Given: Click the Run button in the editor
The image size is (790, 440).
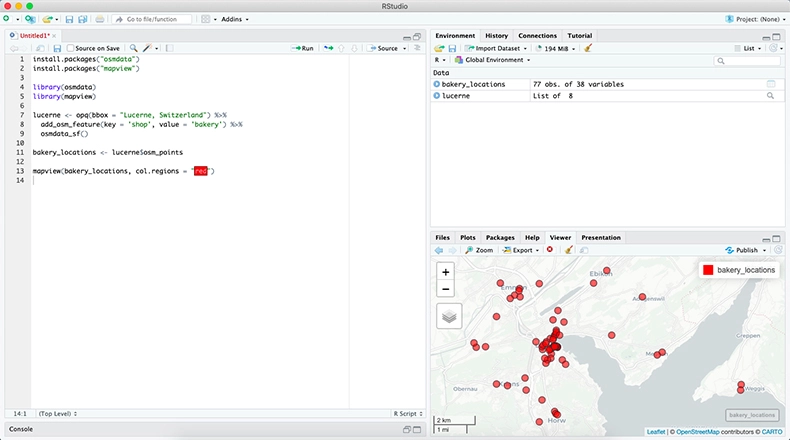Looking at the screenshot, I should point(302,48).
